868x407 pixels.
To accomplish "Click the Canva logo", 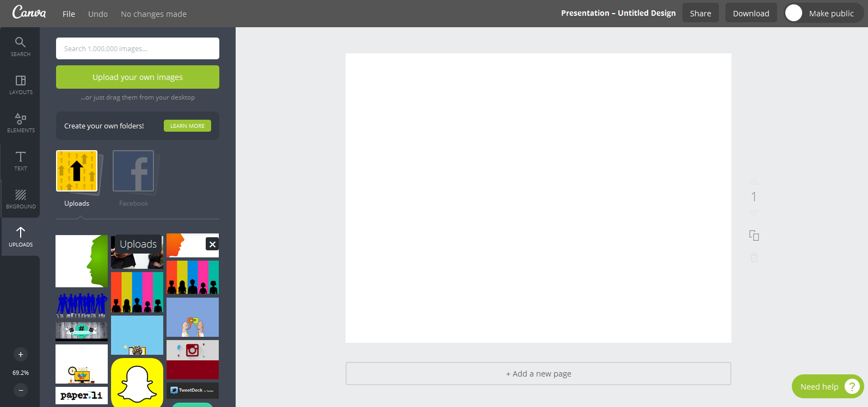I will pyautogui.click(x=29, y=12).
